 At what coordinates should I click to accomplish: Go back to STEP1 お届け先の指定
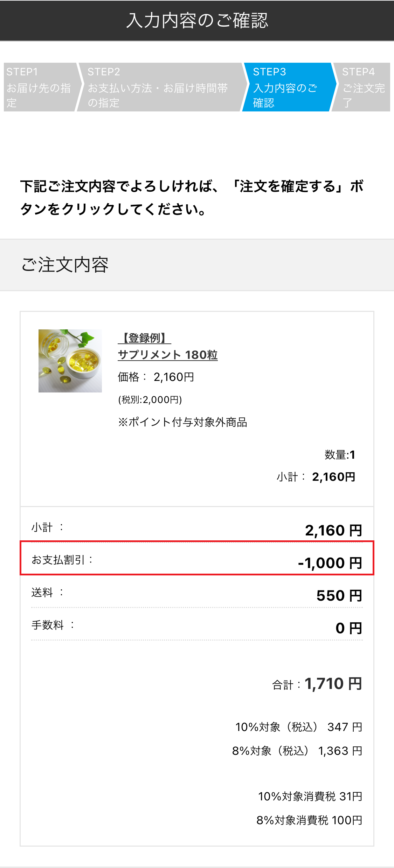click(39, 87)
